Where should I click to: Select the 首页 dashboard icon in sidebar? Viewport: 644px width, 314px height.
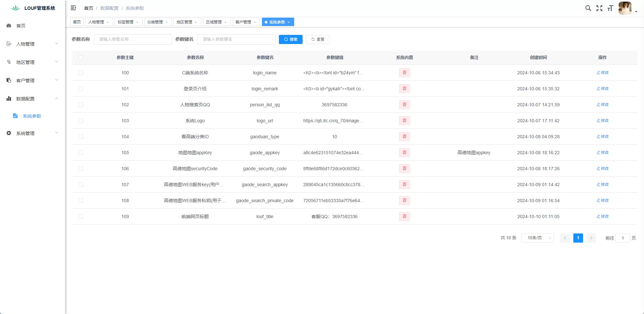[9, 25]
